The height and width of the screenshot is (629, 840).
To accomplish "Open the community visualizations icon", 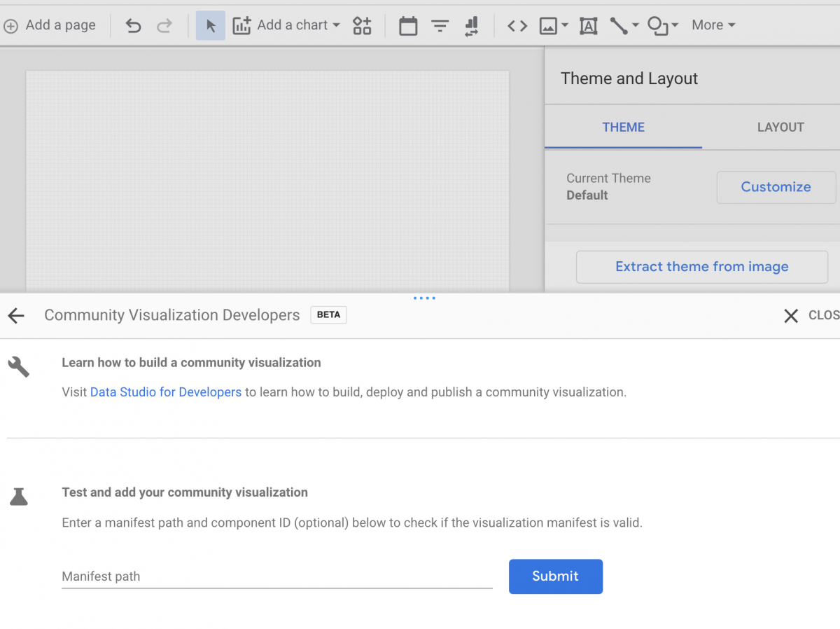I will point(362,25).
